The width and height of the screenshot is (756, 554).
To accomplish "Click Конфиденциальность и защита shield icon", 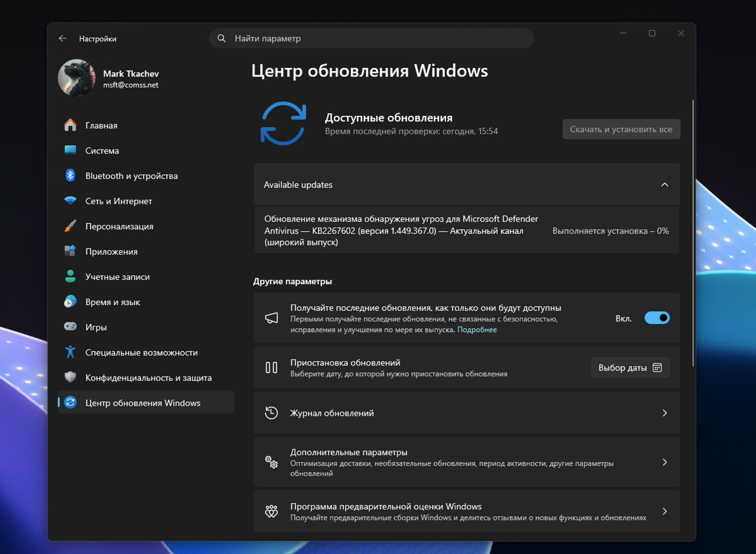I will click(70, 377).
